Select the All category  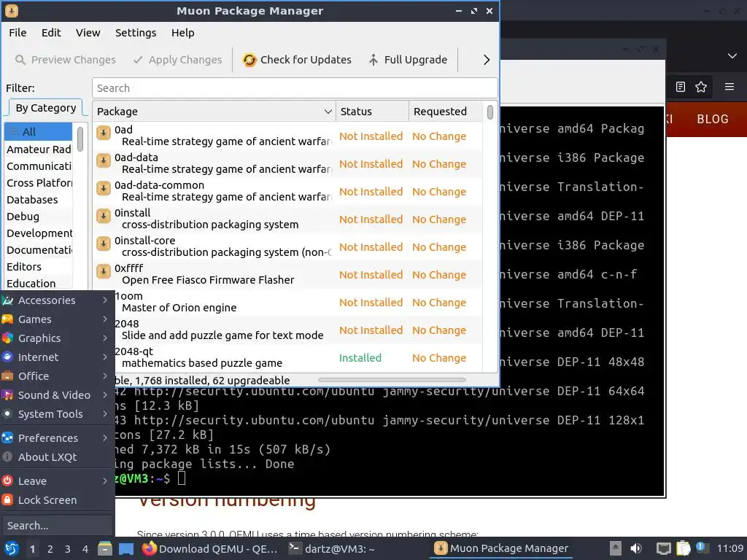tap(38, 132)
